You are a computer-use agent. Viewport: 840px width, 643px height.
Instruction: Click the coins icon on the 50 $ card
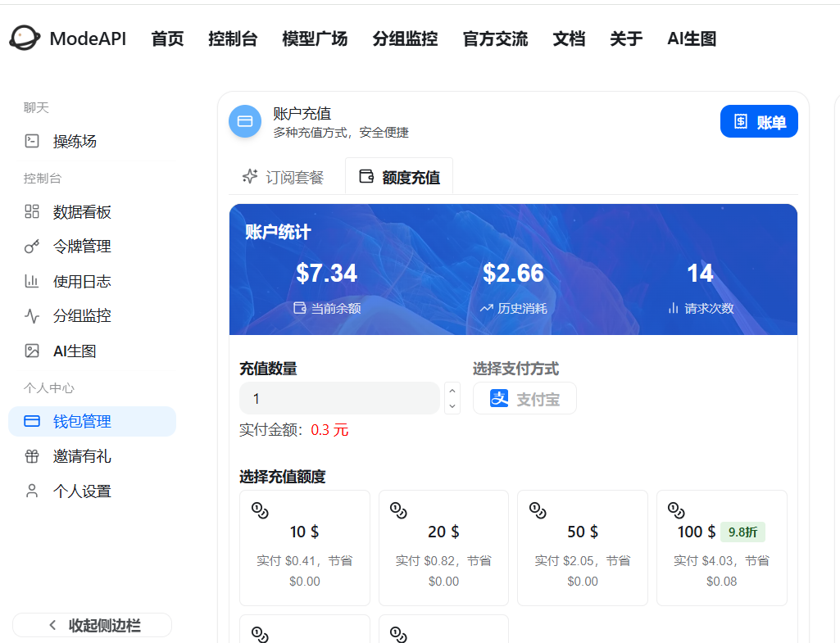pos(538,510)
